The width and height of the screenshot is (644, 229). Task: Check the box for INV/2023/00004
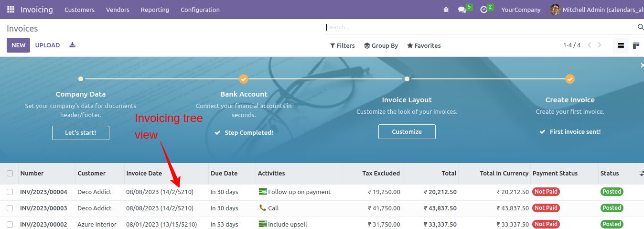(10, 192)
